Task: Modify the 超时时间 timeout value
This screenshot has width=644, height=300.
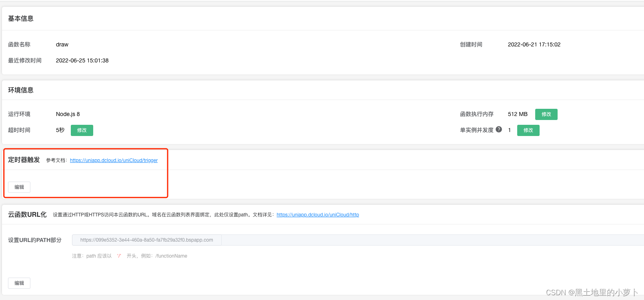Action: click(82, 130)
